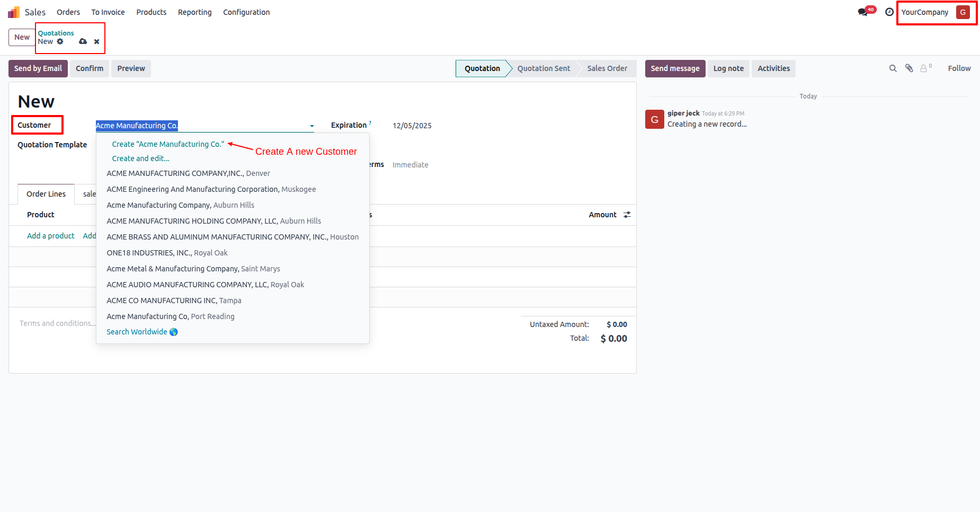Open the Sales app menu

pyautogui.click(x=35, y=12)
